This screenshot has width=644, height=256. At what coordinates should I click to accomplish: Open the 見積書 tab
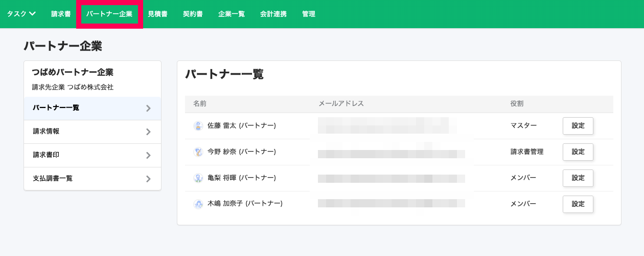[157, 14]
